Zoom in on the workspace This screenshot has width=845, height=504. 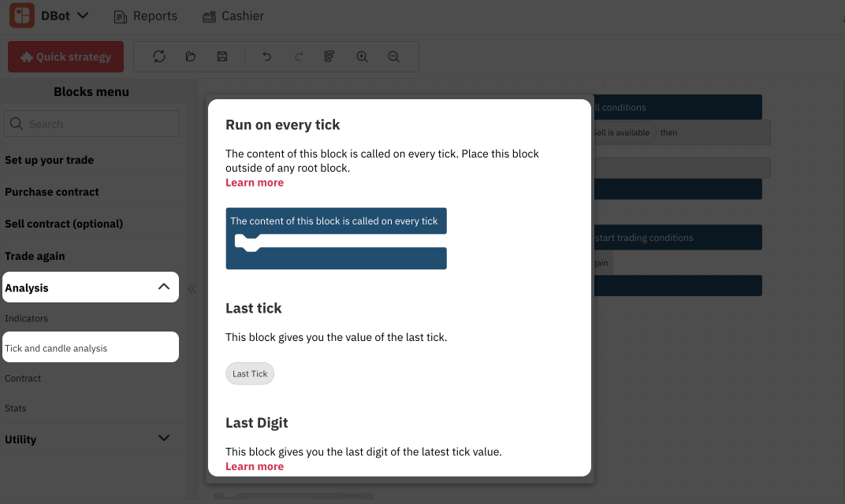pyautogui.click(x=361, y=56)
